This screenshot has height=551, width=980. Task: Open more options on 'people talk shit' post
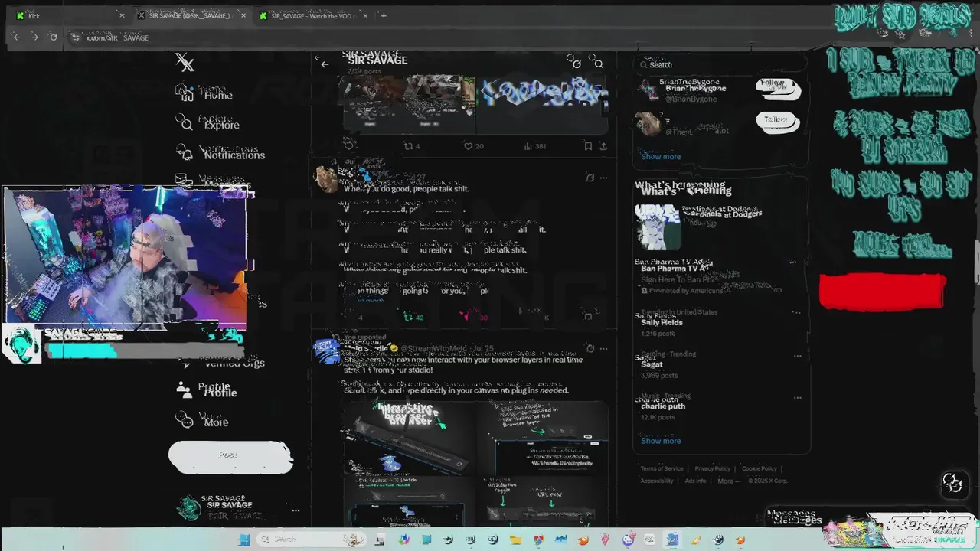(x=604, y=178)
